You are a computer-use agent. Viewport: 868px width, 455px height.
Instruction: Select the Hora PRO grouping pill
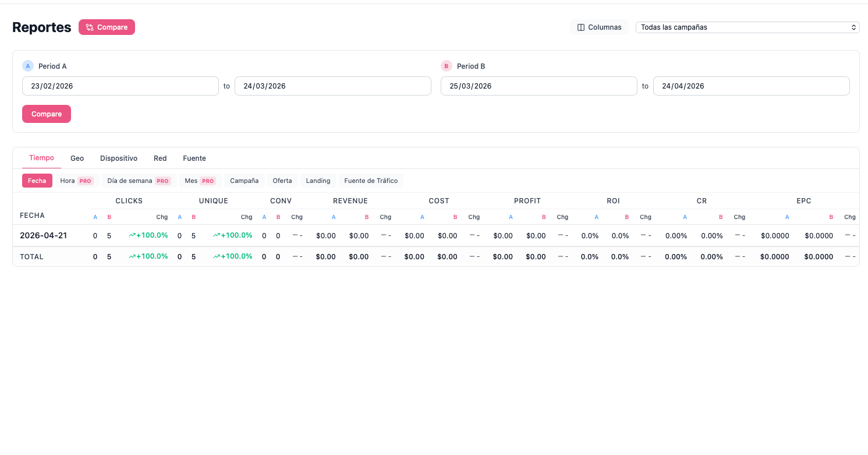pos(77,181)
